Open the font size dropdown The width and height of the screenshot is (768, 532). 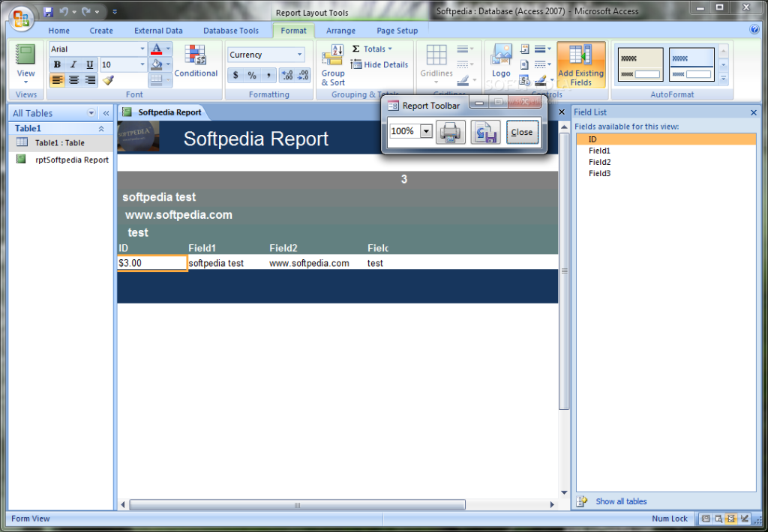(142, 64)
